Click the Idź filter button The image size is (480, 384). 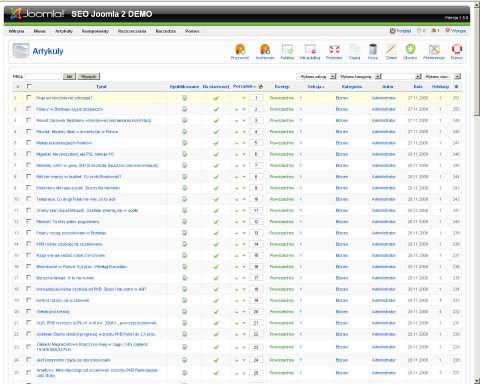69,76
